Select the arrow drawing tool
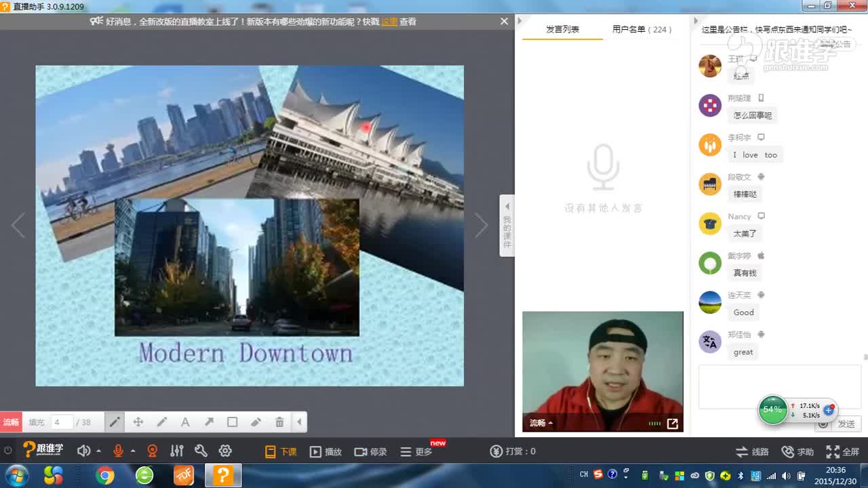Screen dimensions: 868x488 tap(209, 422)
